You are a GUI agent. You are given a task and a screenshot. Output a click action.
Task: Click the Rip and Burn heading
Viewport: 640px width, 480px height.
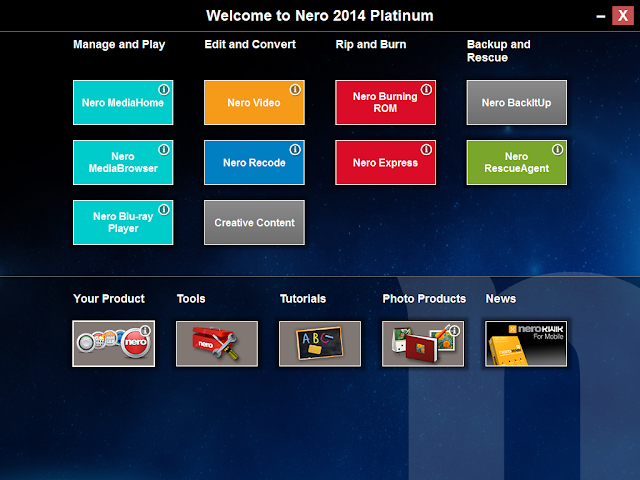click(x=371, y=44)
